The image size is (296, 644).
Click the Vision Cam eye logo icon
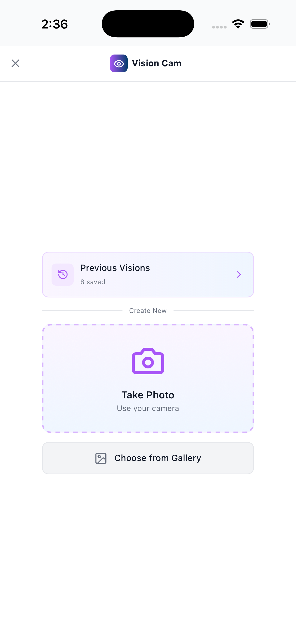(119, 63)
